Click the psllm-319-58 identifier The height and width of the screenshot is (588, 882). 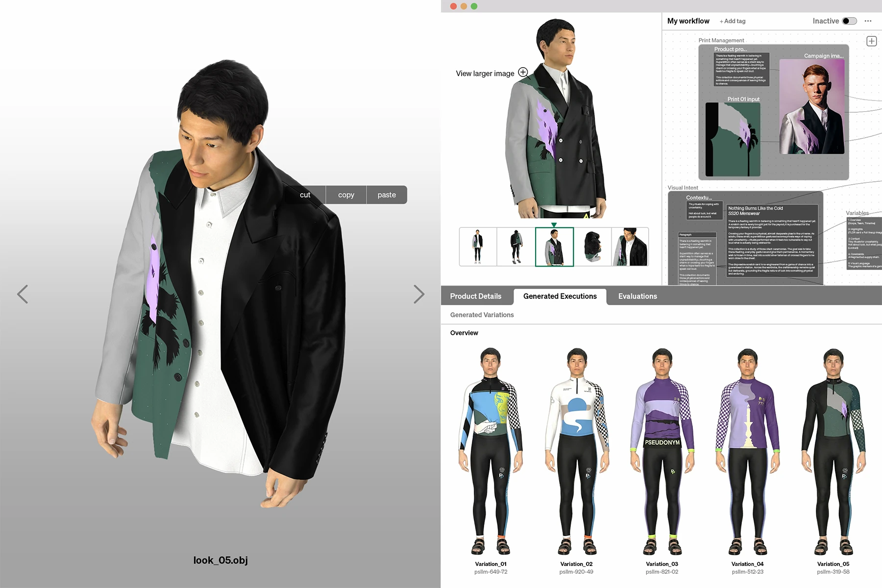pyautogui.click(x=833, y=572)
